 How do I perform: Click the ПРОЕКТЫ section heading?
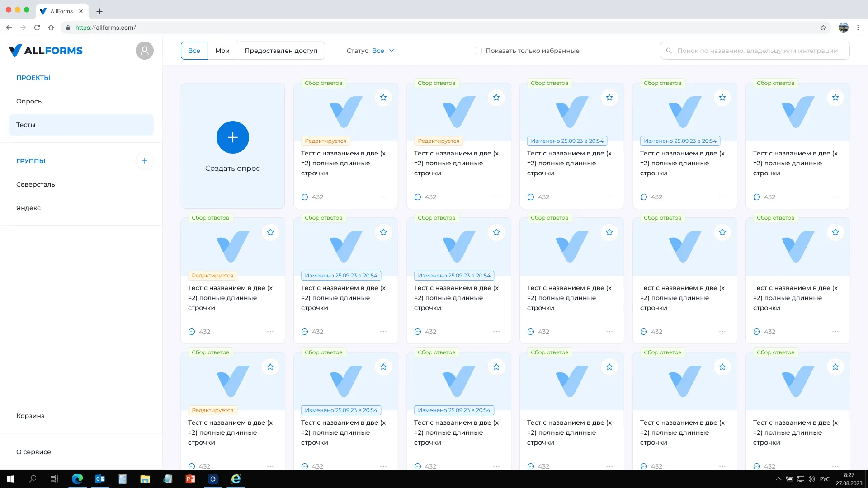pyautogui.click(x=33, y=78)
